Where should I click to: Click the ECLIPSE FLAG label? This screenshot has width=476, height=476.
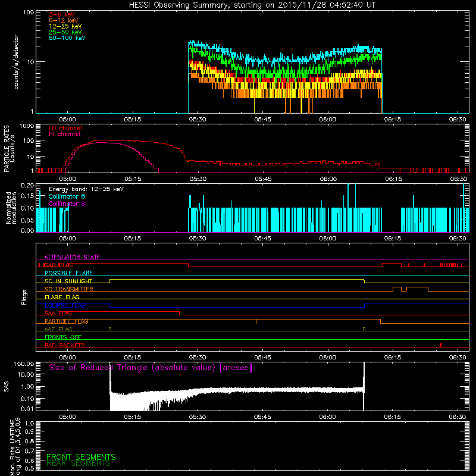(65, 305)
